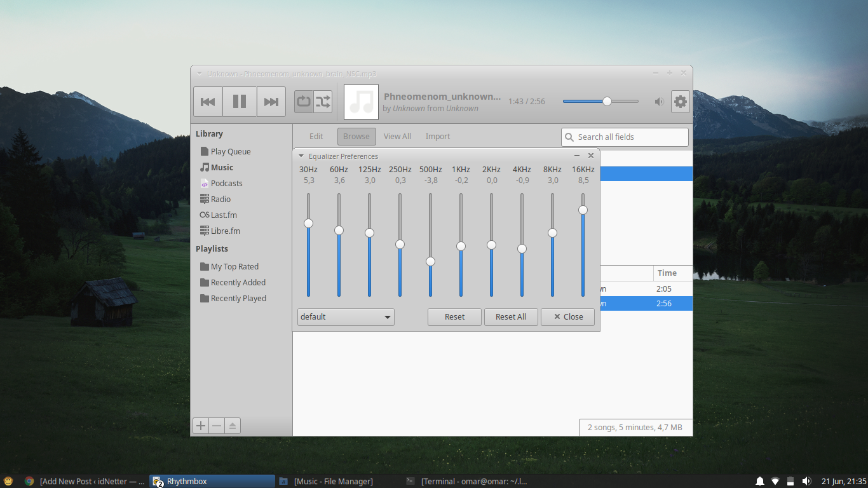Mute audio with the speaker icon
The height and width of the screenshot is (488, 868).
click(x=659, y=101)
